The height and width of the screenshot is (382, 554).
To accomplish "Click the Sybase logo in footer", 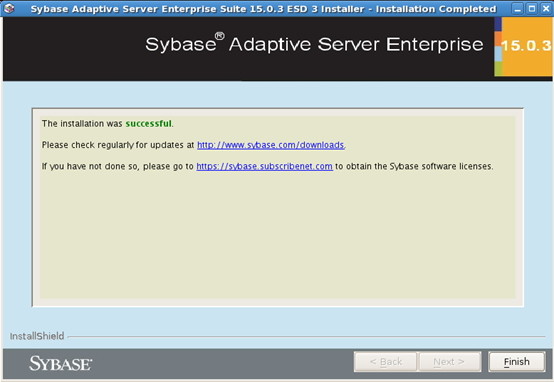I will tap(60, 364).
